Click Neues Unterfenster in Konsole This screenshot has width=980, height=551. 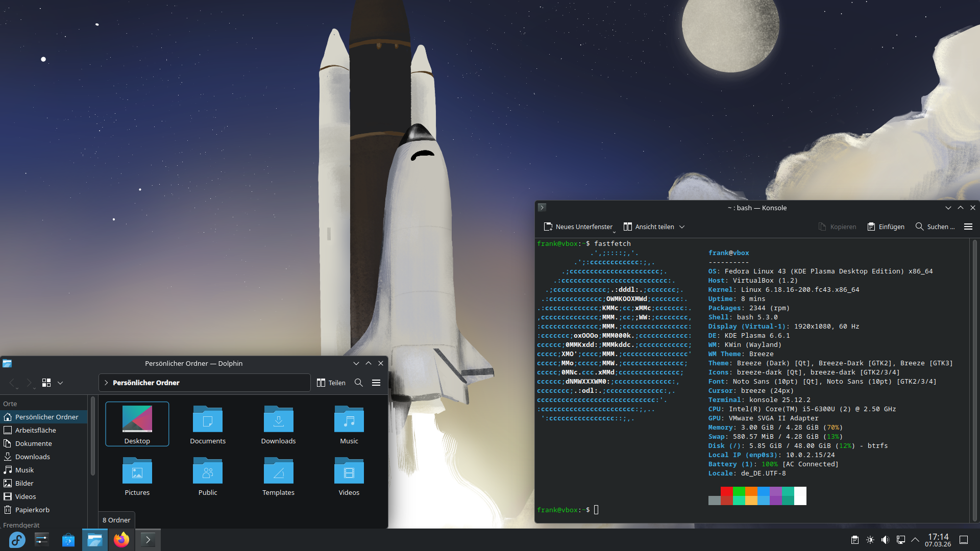coord(578,227)
